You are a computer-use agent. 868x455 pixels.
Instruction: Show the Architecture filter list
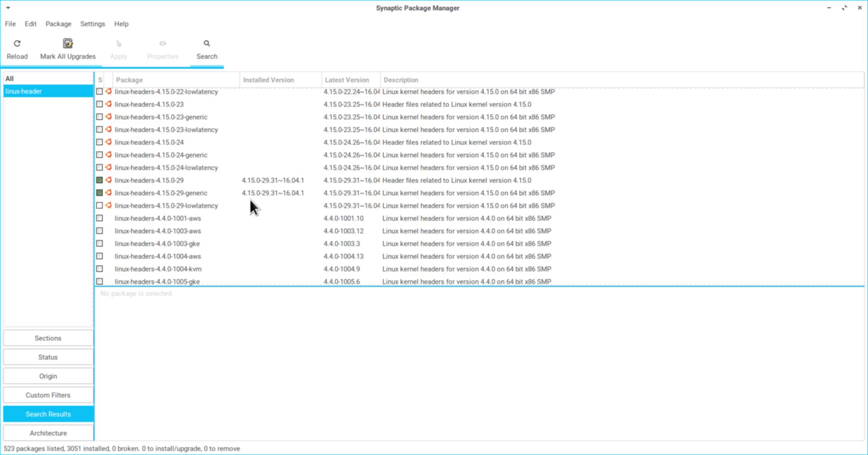click(x=48, y=433)
